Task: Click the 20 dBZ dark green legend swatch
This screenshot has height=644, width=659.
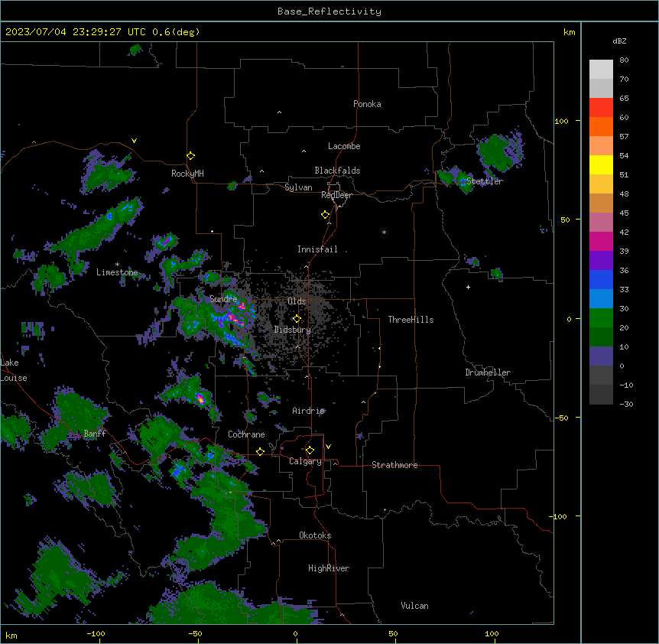Action: [601, 337]
